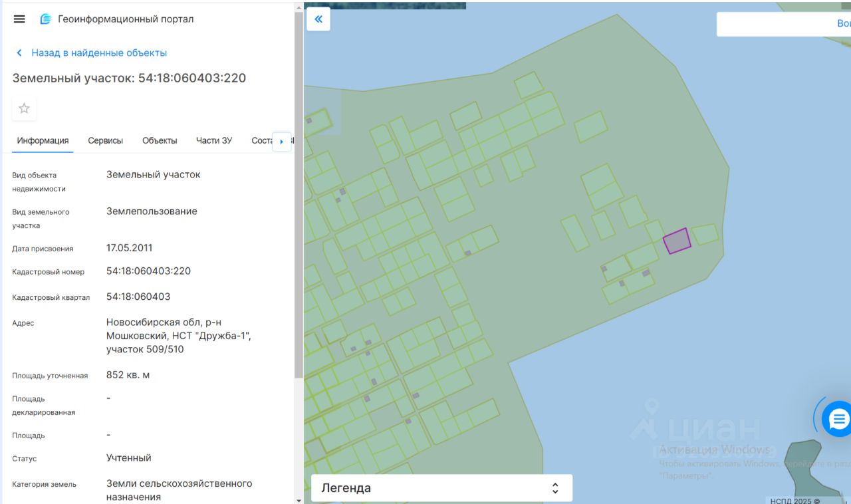The image size is (851, 504).
Task: Click the info panel's vertical scrollbar
Action: tap(299, 199)
